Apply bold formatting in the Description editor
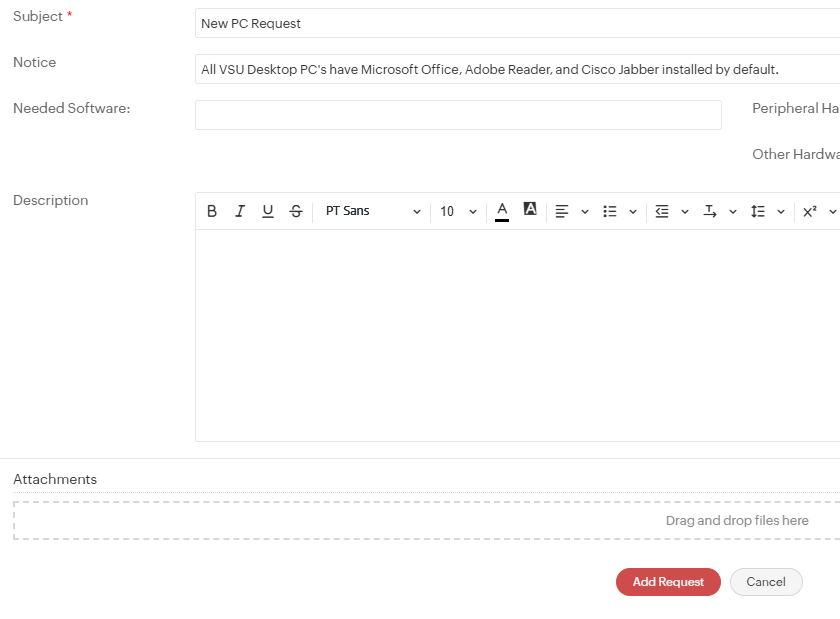840x619 pixels. tap(212, 210)
